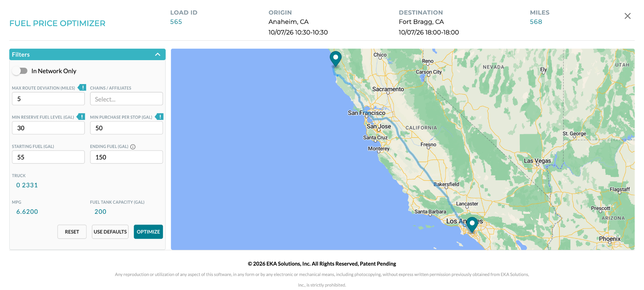Click the Fresno label on the map

tap(428, 145)
